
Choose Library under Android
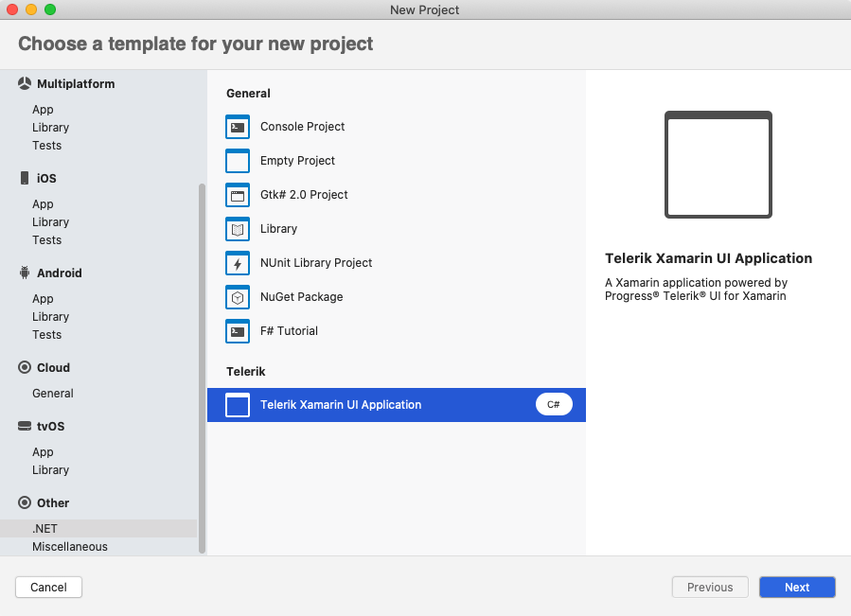(50, 316)
